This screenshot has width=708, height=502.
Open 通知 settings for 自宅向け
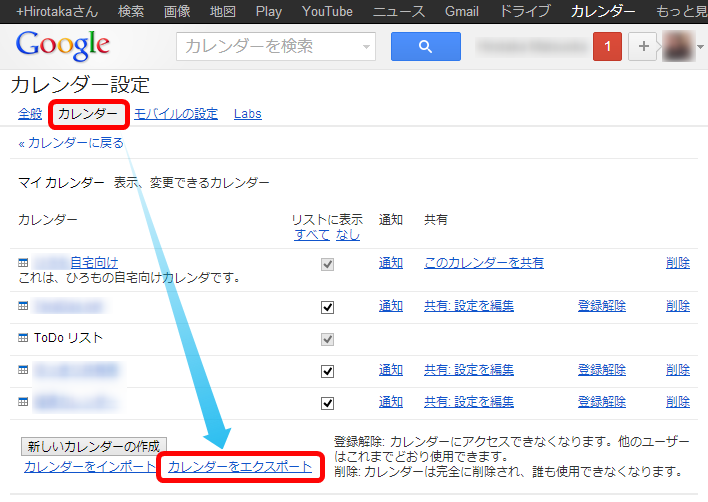coord(391,263)
